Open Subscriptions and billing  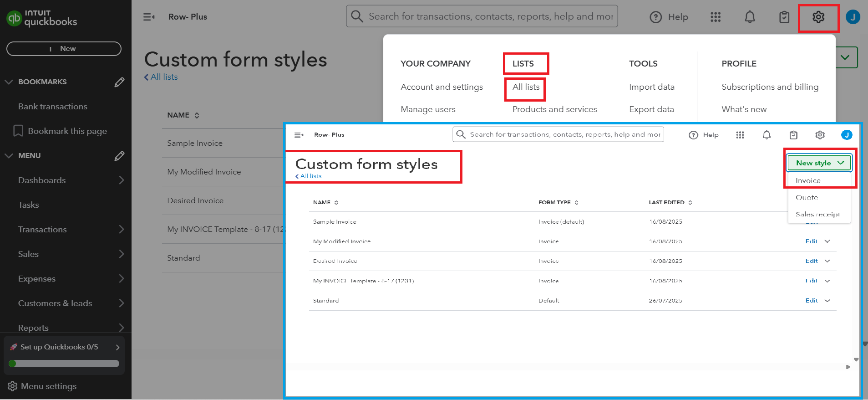[x=770, y=87]
